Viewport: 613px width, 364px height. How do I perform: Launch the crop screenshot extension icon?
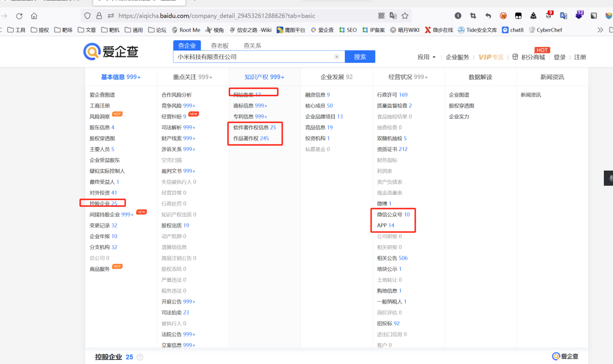click(473, 16)
